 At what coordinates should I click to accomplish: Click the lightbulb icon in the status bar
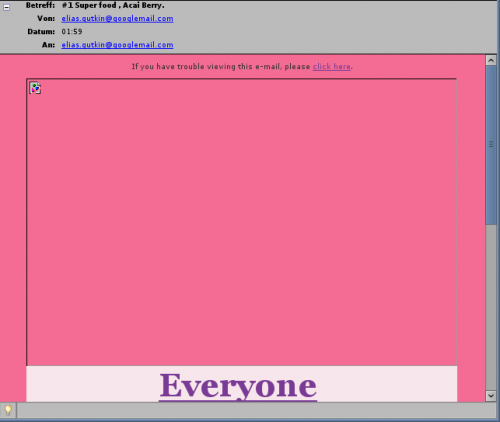pyautogui.click(x=8, y=410)
